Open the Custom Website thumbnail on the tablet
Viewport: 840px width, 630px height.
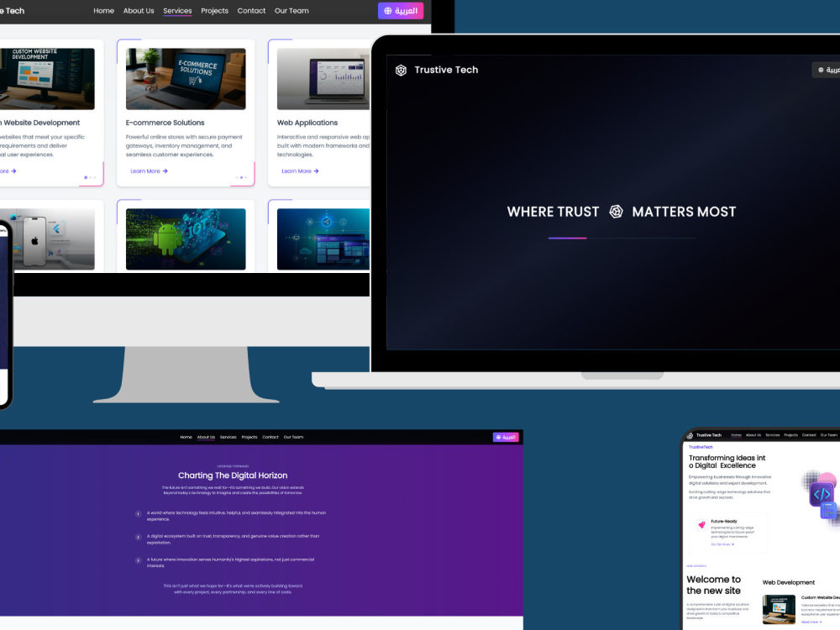779,609
